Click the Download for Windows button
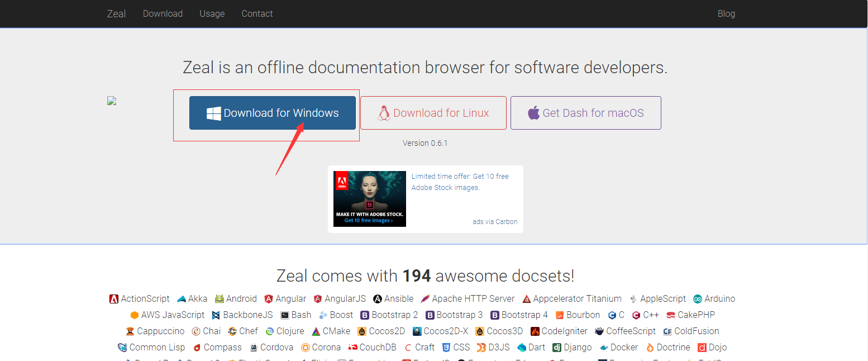The height and width of the screenshot is (361, 868). (x=273, y=113)
